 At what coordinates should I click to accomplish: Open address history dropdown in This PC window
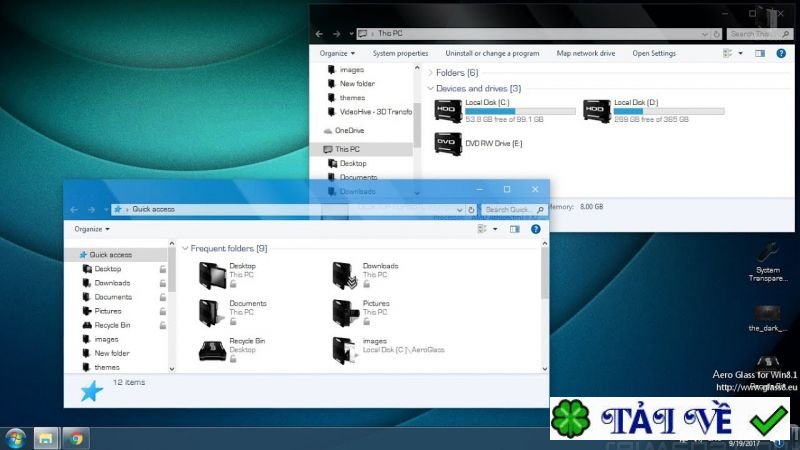pyautogui.click(x=705, y=34)
